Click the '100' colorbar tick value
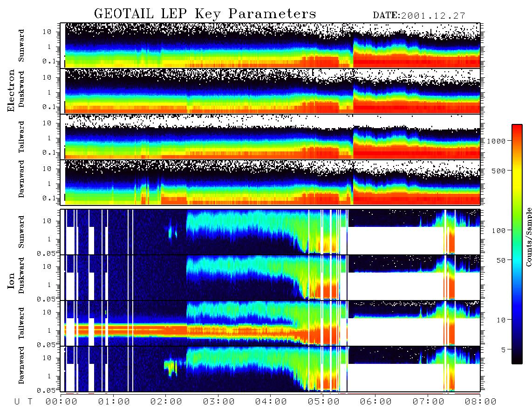This screenshot has width=532, height=410. pyautogui.click(x=498, y=231)
